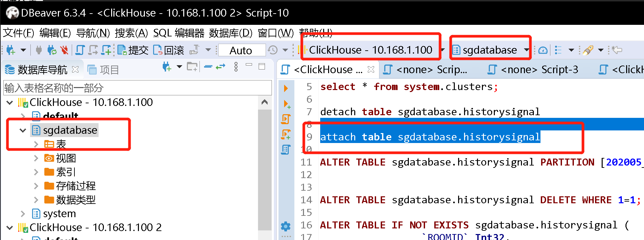
Task: Expand the 存储过程 folder
Action: (x=36, y=186)
